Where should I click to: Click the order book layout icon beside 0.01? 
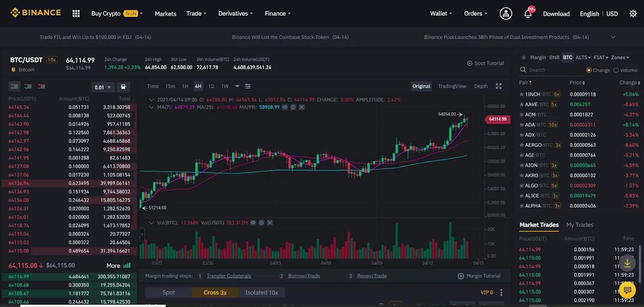pos(124,87)
